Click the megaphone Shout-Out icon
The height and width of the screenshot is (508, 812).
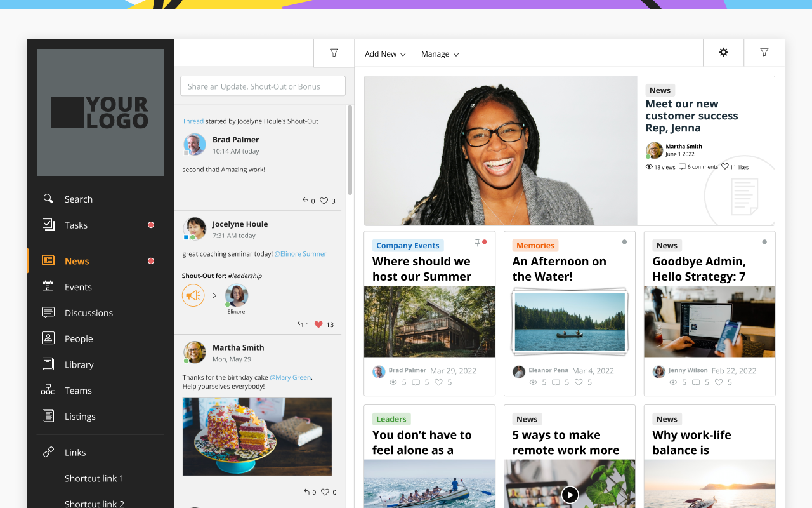coord(193,295)
